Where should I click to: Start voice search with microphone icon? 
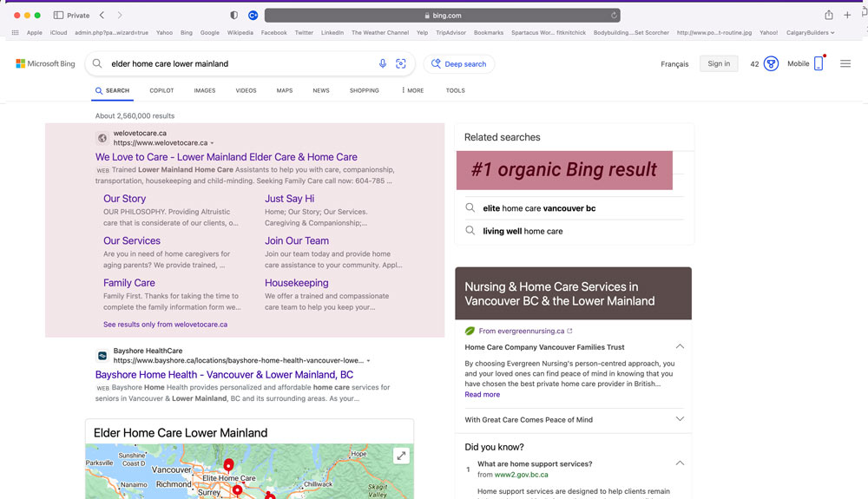click(x=383, y=63)
